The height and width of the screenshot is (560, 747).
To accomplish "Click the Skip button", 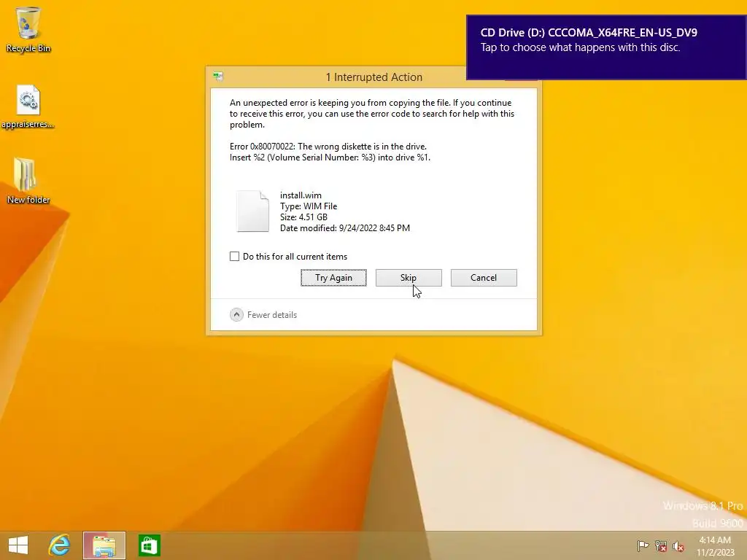I will click(x=409, y=278).
